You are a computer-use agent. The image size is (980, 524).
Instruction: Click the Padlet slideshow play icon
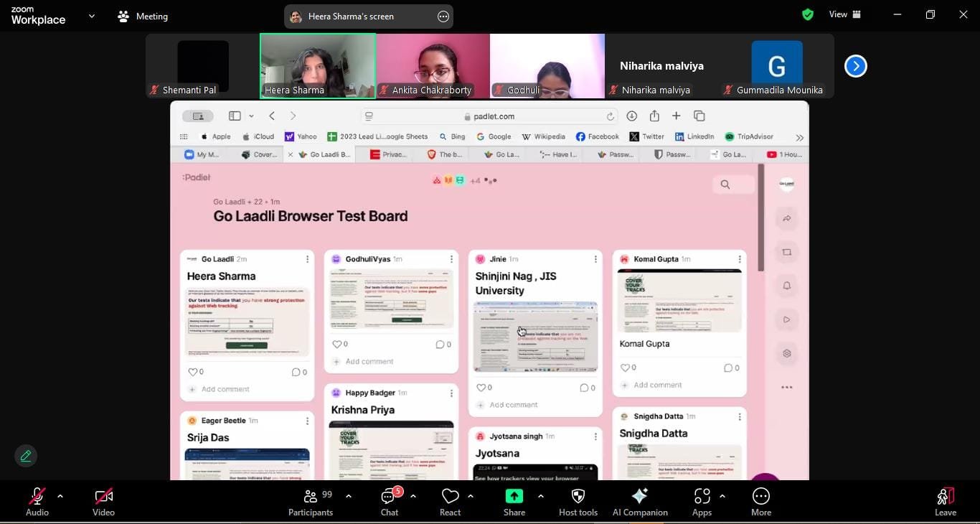click(787, 319)
